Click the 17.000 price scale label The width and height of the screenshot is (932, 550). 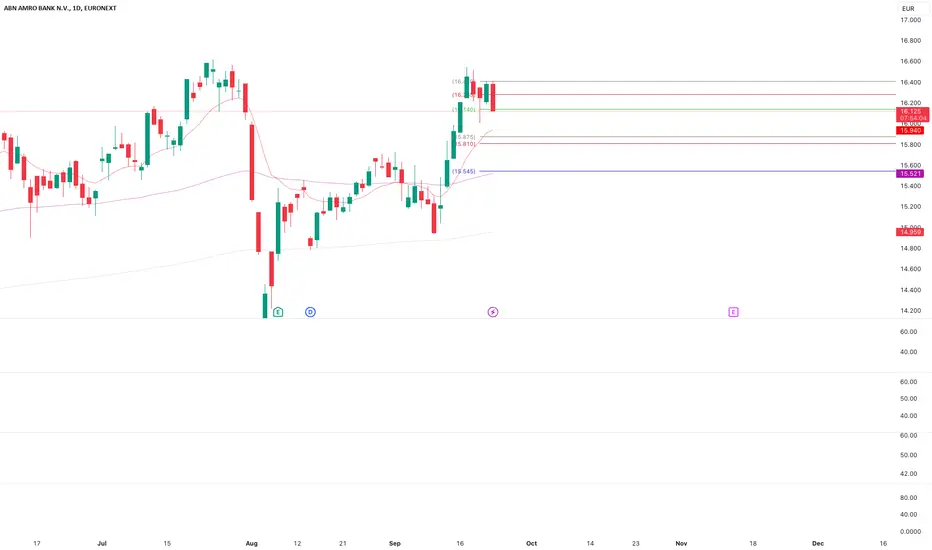pos(910,20)
